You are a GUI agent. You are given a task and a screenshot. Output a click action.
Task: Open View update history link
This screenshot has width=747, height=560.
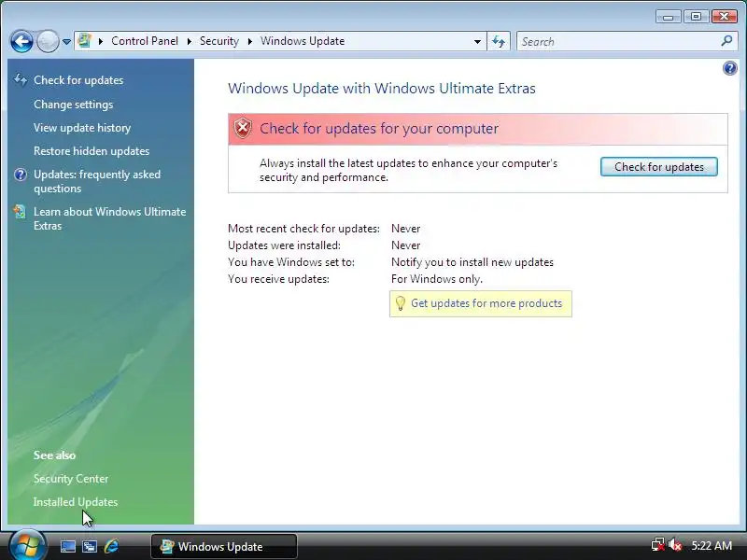[82, 128]
